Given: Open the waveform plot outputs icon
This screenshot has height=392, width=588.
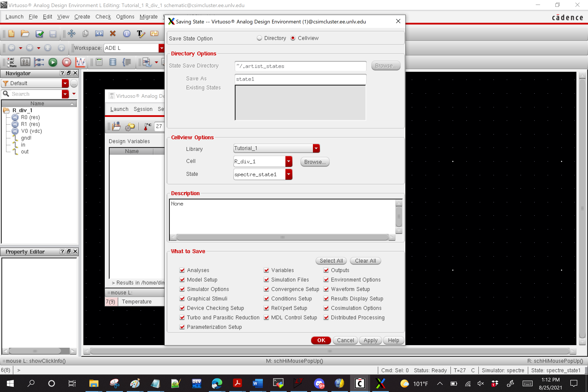Looking at the screenshot, I should [x=81, y=62].
